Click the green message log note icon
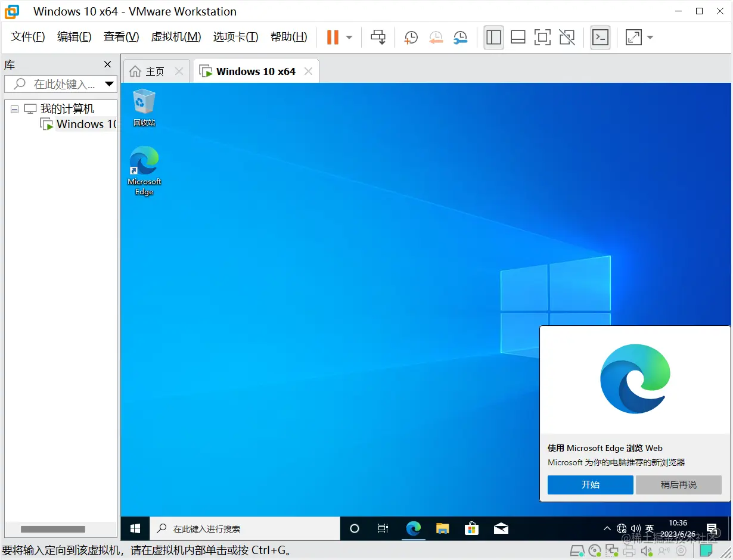This screenshot has height=560, width=733. [x=707, y=551]
